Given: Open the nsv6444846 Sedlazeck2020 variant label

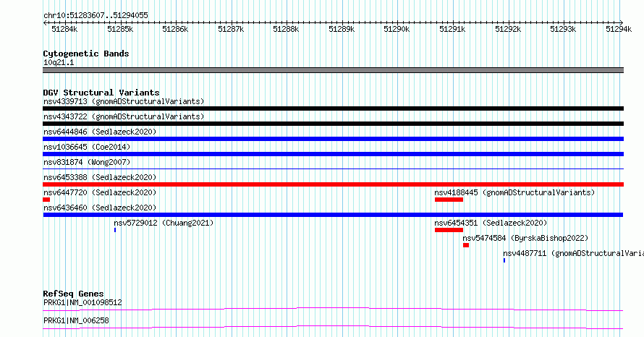Looking at the screenshot, I should [100, 132].
